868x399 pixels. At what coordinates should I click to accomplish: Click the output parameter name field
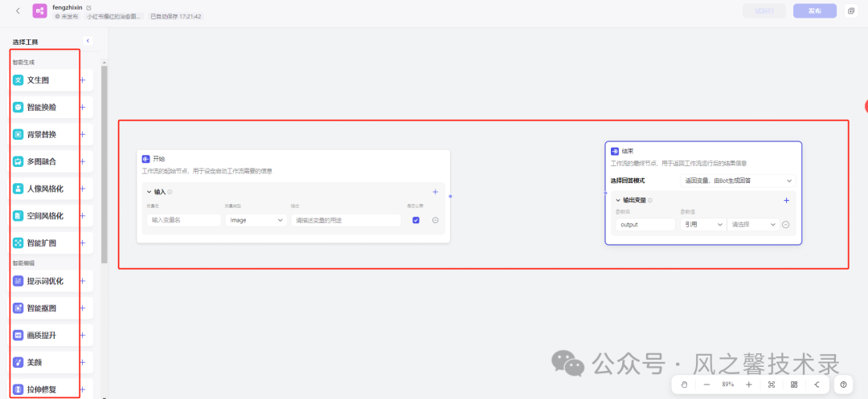click(645, 224)
